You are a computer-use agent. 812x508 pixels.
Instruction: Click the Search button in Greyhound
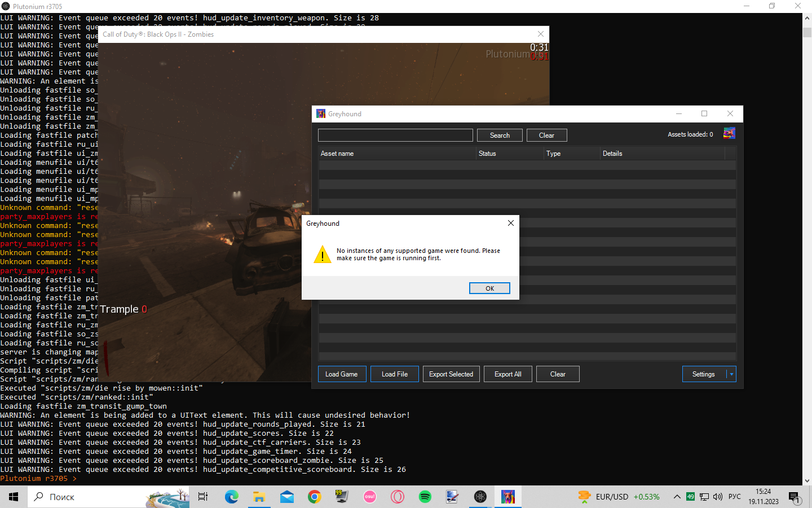[500, 135]
